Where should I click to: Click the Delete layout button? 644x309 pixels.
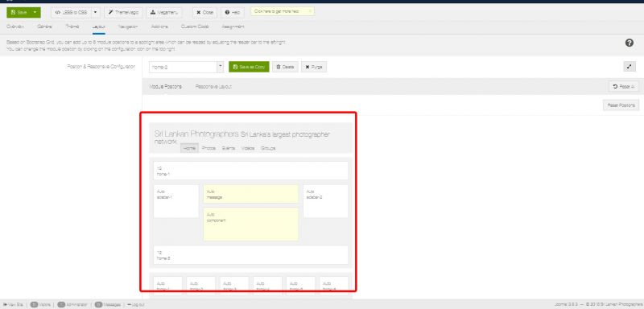pos(285,67)
